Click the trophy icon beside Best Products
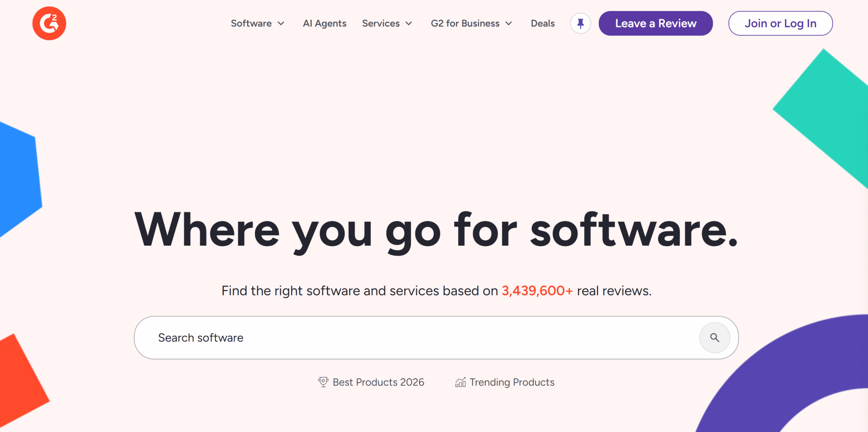This screenshot has width=868, height=432. (x=323, y=382)
